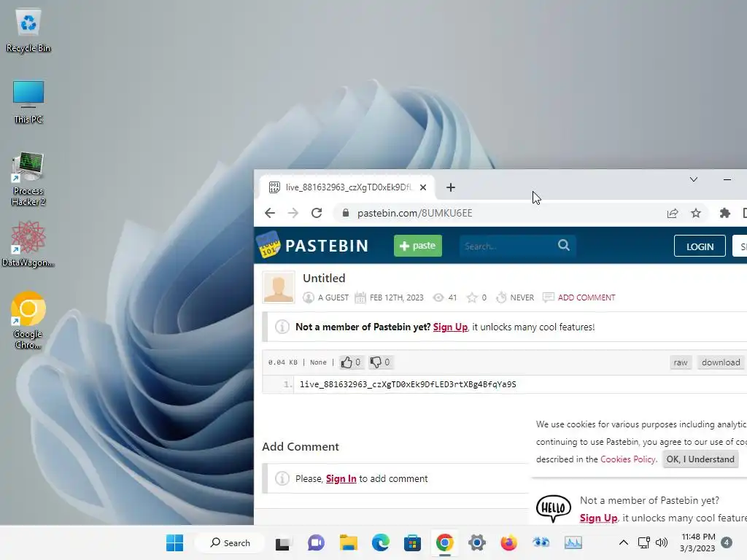The width and height of the screenshot is (747, 560).
Task: Open the Recycle Bin desktop icon
Action: point(28,31)
